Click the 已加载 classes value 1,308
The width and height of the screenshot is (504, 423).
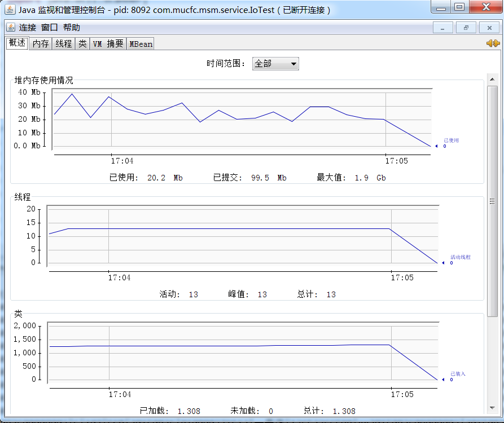[189, 411]
